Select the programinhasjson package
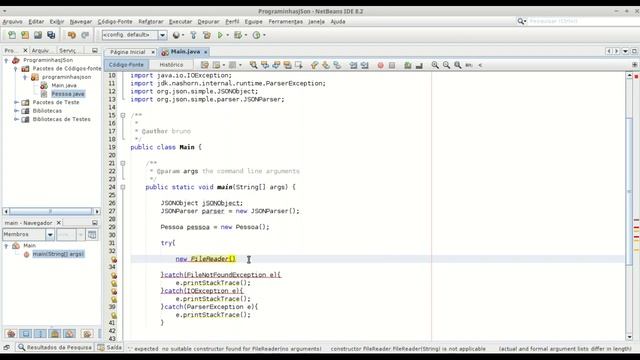The image size is (640, 360). pyautogui.click(x=66, y=77)
